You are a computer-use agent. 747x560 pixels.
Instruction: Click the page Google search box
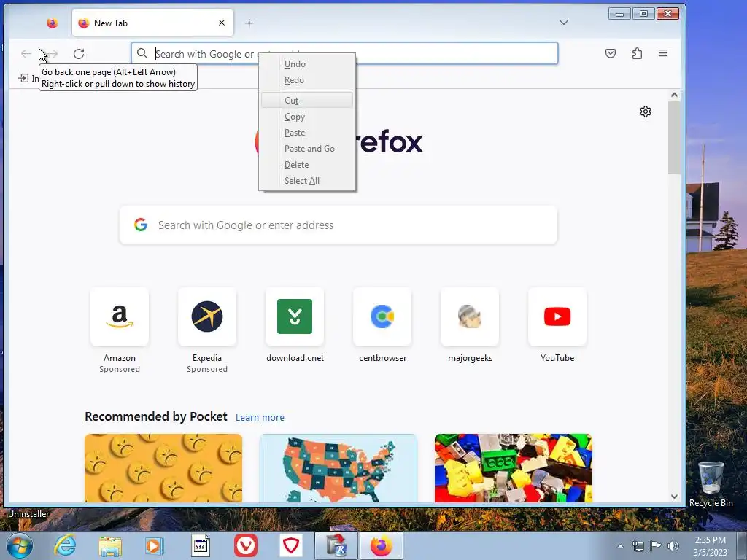pos(338,225)
